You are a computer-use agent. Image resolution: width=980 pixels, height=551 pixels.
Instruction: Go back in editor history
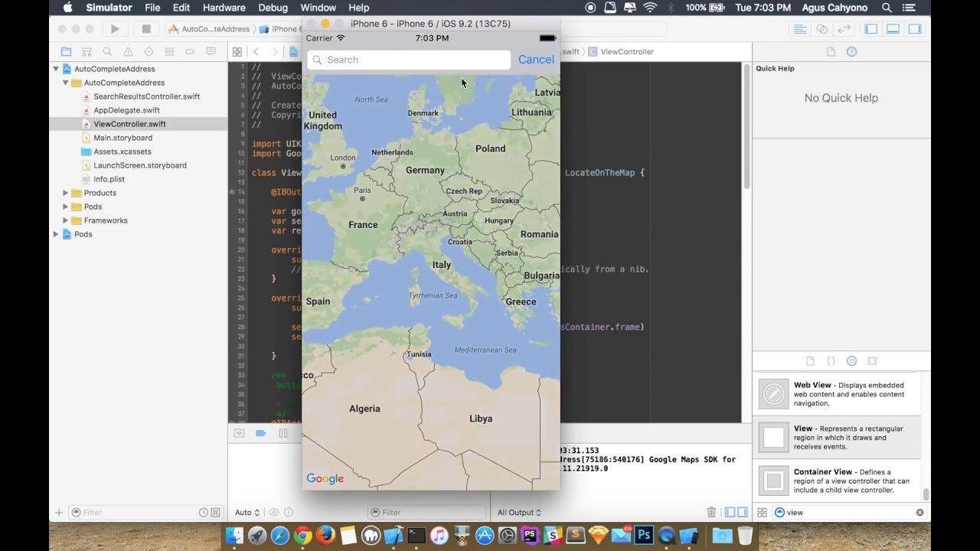(256, 52)
